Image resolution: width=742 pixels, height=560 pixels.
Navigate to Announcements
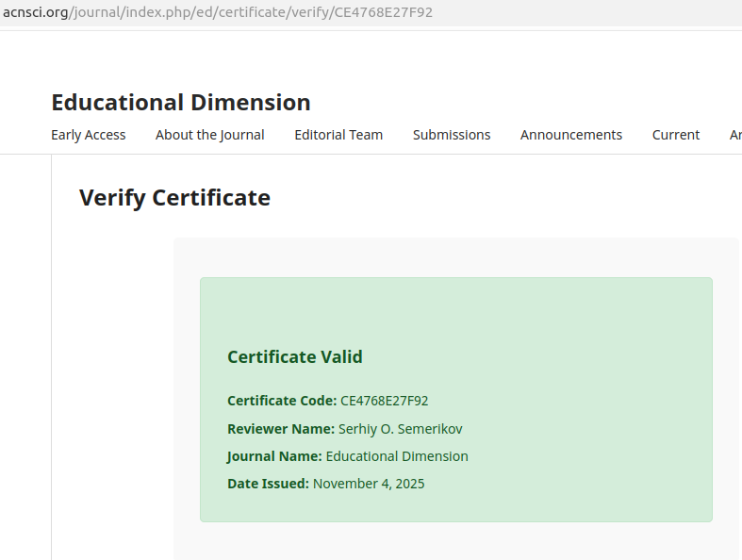point(570,135)
